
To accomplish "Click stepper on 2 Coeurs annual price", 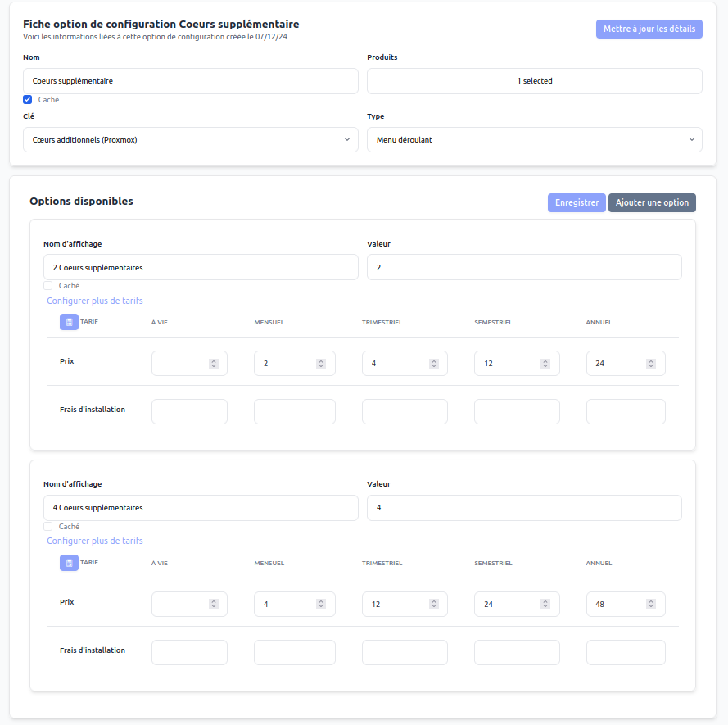I will tap(651, 363).
